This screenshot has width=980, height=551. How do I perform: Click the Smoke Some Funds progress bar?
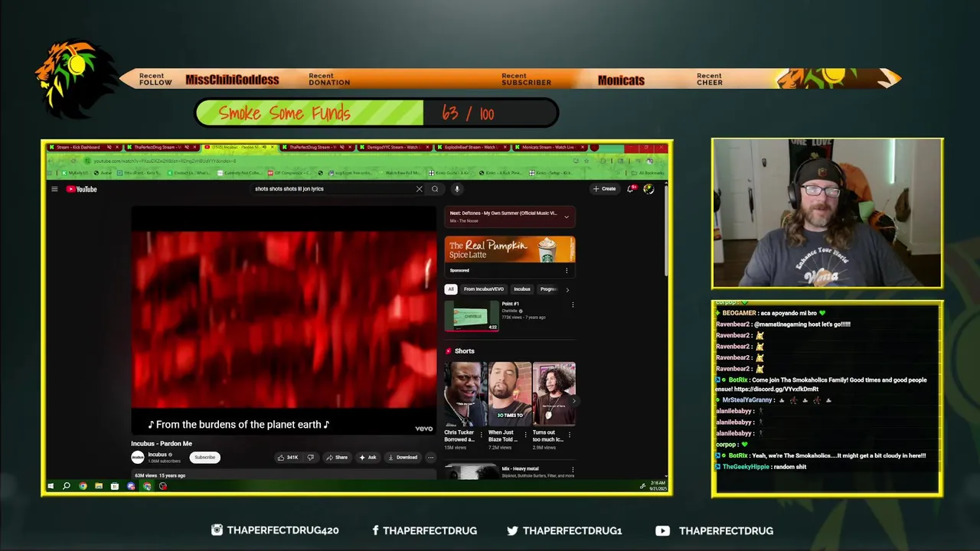376,113
